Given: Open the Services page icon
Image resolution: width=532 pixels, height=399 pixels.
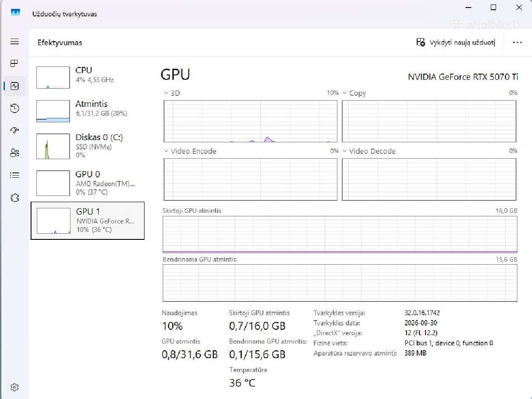Looking at the screenshot, I should tap(15, 198).
